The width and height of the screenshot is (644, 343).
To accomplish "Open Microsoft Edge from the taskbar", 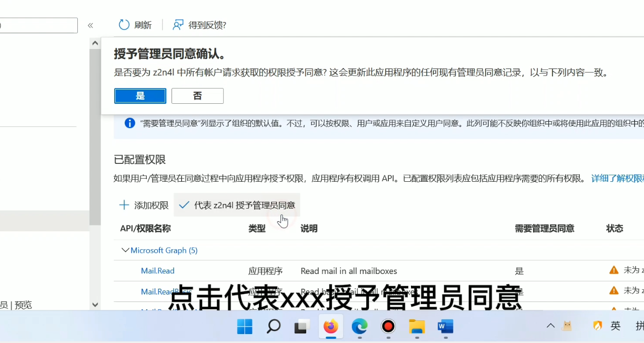I will coord(359,327).
